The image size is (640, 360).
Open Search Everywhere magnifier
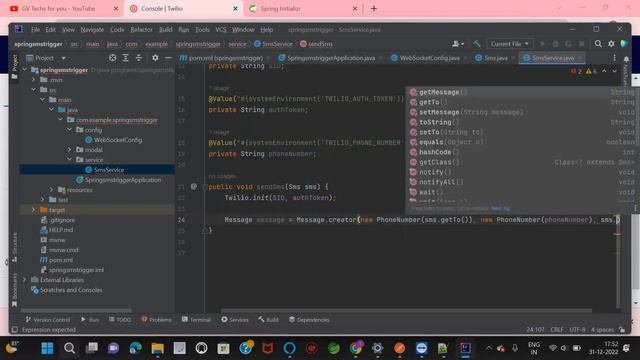point(598,44)
